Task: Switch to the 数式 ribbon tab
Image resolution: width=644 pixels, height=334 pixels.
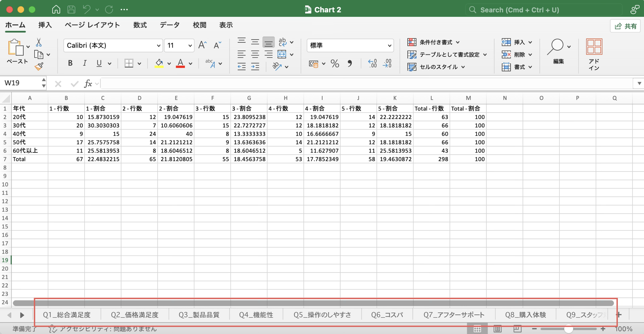Action: pyautogui.click(x=140, y=25)
